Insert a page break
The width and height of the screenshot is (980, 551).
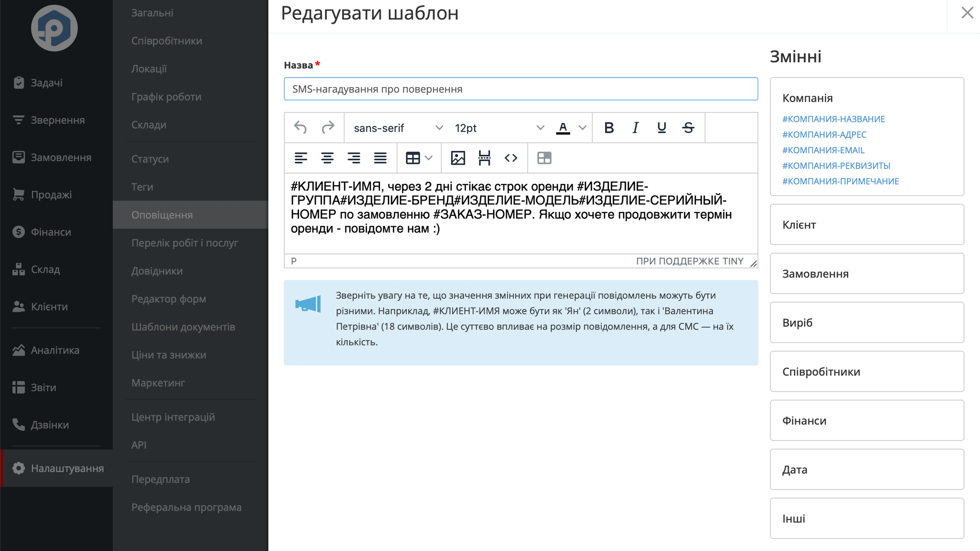(x=484, y=158)
